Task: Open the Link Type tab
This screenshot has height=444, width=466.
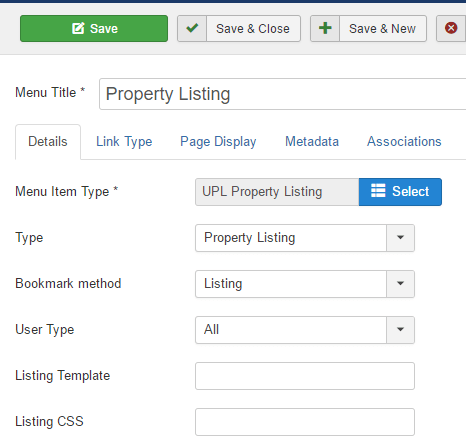Action: tap(124, 142)
